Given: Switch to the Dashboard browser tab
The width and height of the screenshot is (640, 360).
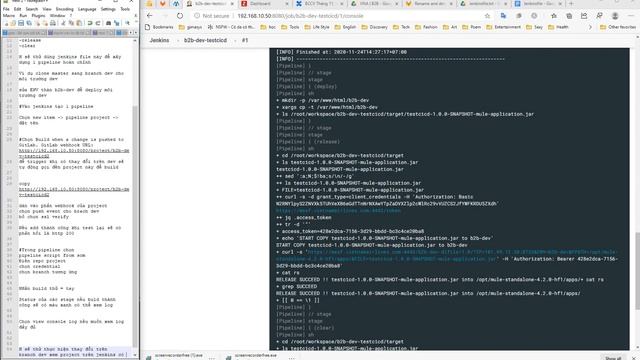Looking at the screenshot, I should coord(263,4).
